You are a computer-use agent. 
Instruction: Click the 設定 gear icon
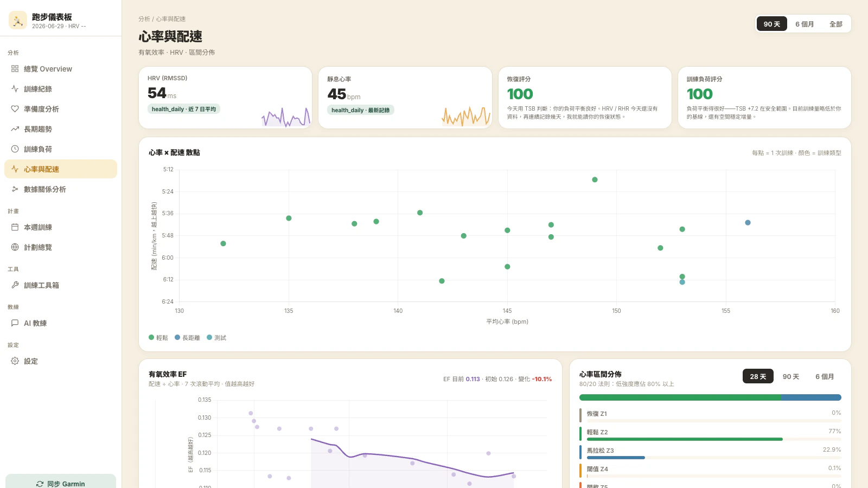(x=15, y=361)
